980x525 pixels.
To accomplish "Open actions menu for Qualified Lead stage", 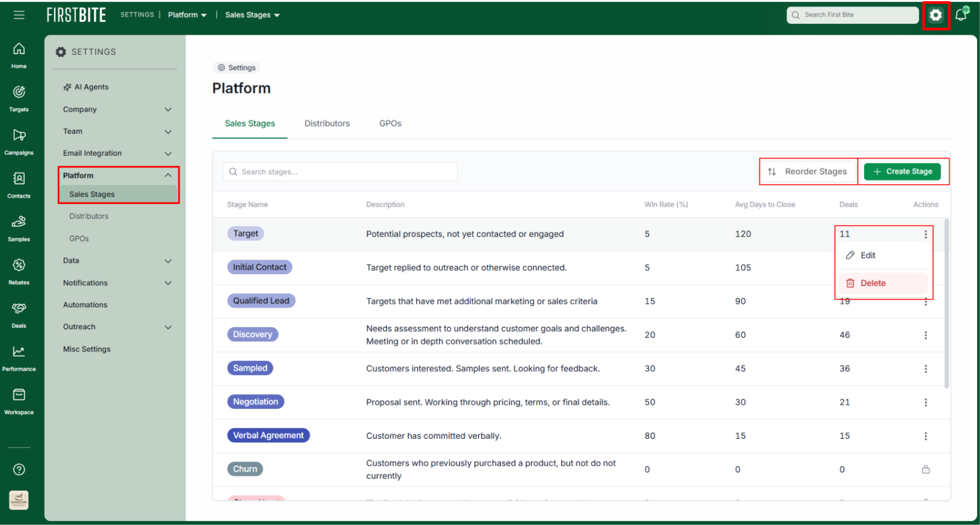I will pos(926,302).
